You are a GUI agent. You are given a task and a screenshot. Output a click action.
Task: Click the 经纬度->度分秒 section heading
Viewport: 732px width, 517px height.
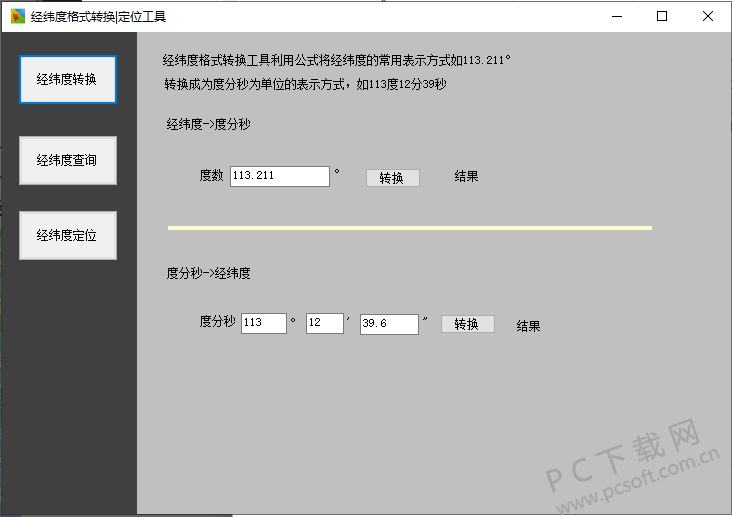point(208,124)
